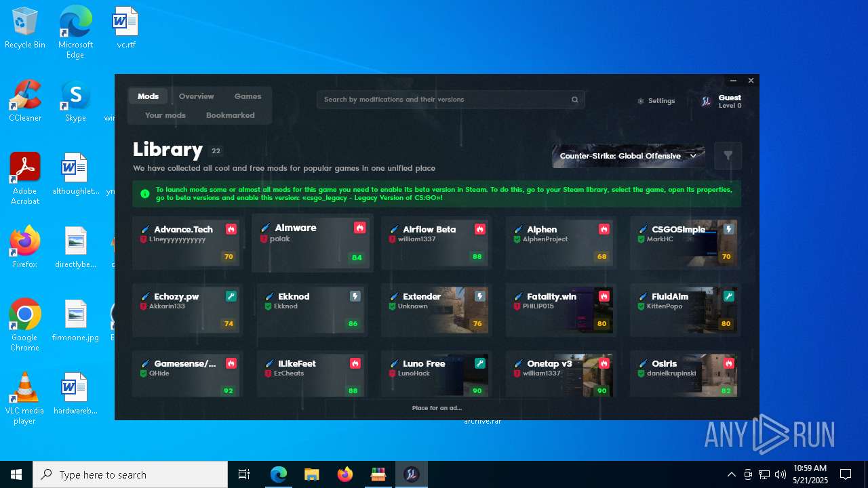Open the Aimware mod card

[312, 243]
